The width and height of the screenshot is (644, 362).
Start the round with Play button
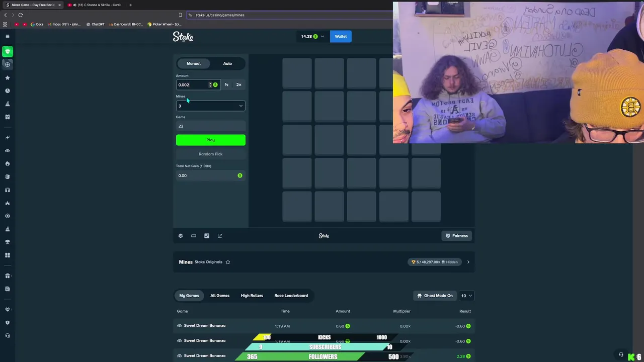pyautogui.click(x=211, y=140)
